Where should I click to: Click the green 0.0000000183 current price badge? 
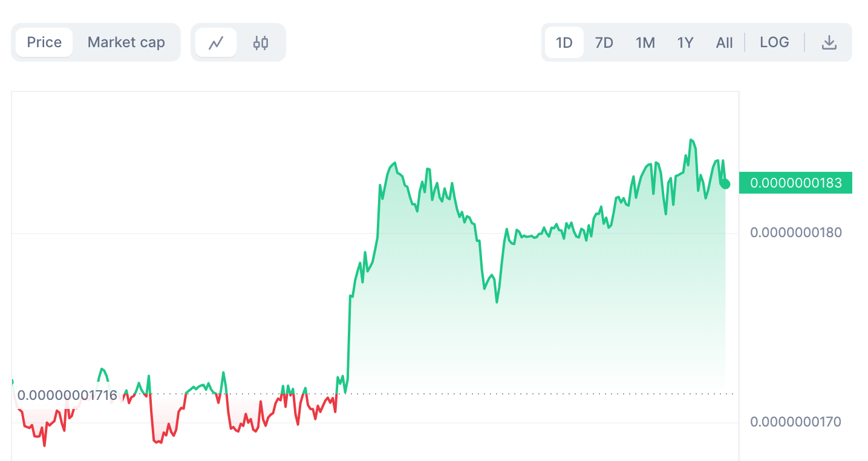pos(795,183)
